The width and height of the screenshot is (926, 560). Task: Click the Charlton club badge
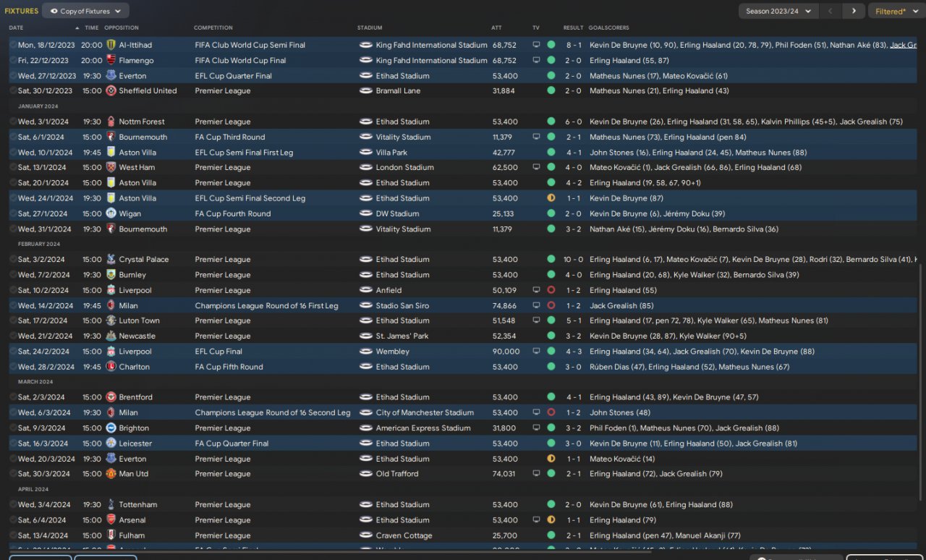click(x=111, y=367)
